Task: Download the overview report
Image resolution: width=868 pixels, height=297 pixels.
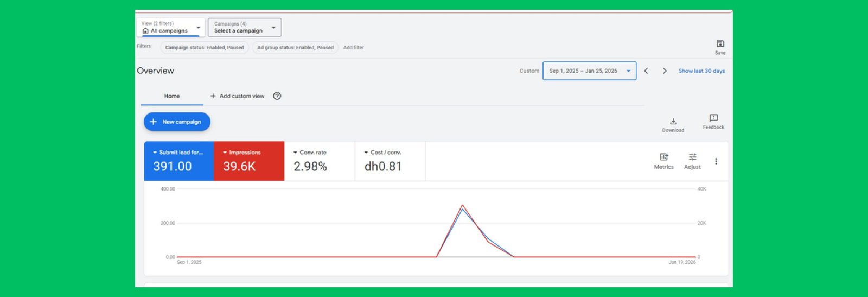Action: 673,122
